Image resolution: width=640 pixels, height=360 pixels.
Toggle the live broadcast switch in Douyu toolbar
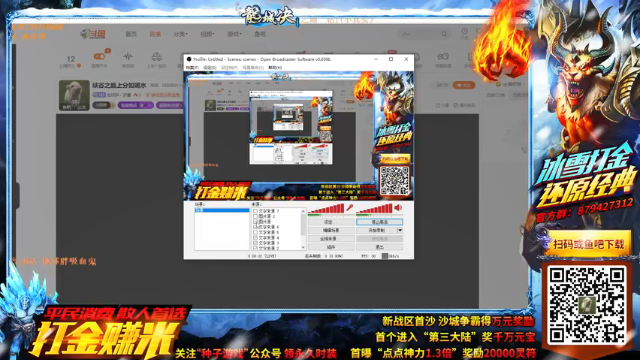tap(99, 56)
